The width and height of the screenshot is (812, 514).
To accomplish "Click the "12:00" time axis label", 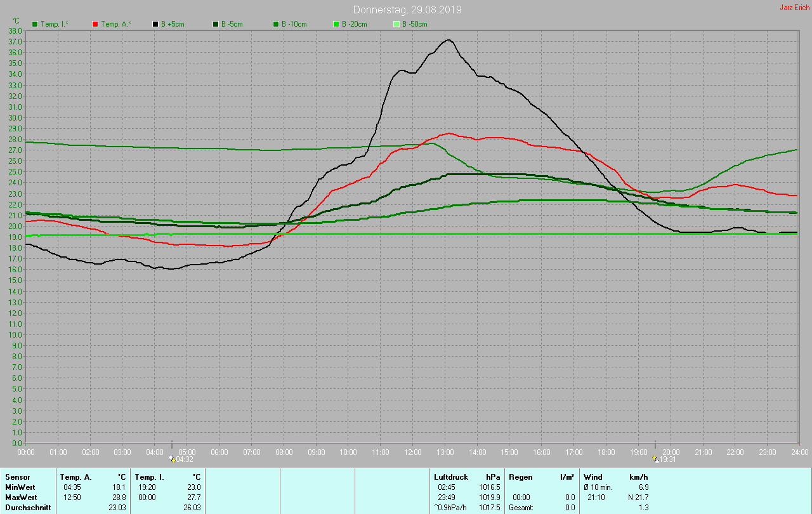I will (x=412, y=452).
